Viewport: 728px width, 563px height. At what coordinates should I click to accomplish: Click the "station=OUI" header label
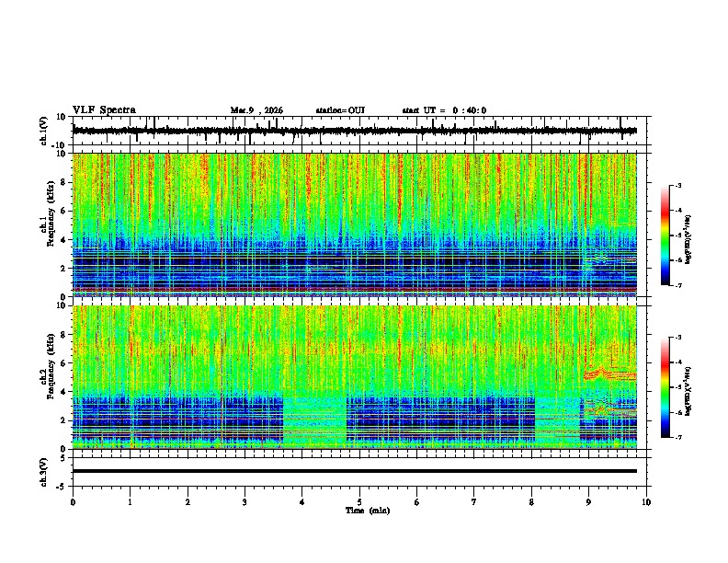[x=340, y=110]
